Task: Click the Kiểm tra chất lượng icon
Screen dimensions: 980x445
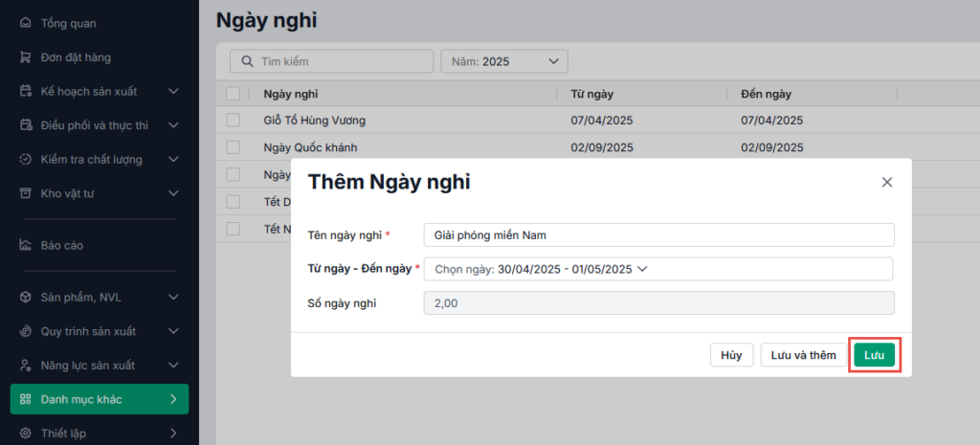Action: [25, 159]
